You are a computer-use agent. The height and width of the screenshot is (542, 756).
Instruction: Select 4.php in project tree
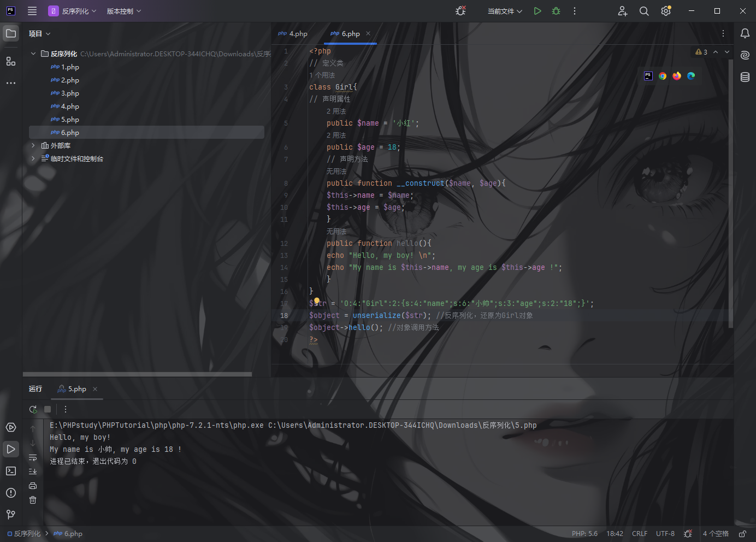(x=65, y=107)
